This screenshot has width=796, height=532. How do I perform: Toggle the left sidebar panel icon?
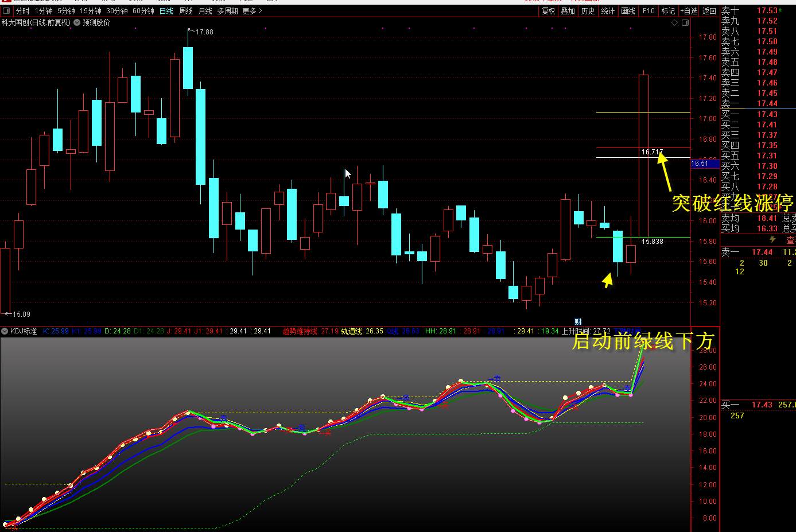point(7,11)
